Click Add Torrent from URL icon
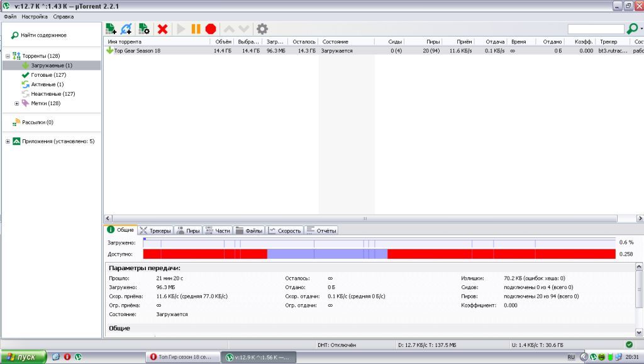644x364 pixels. point(126,29)
